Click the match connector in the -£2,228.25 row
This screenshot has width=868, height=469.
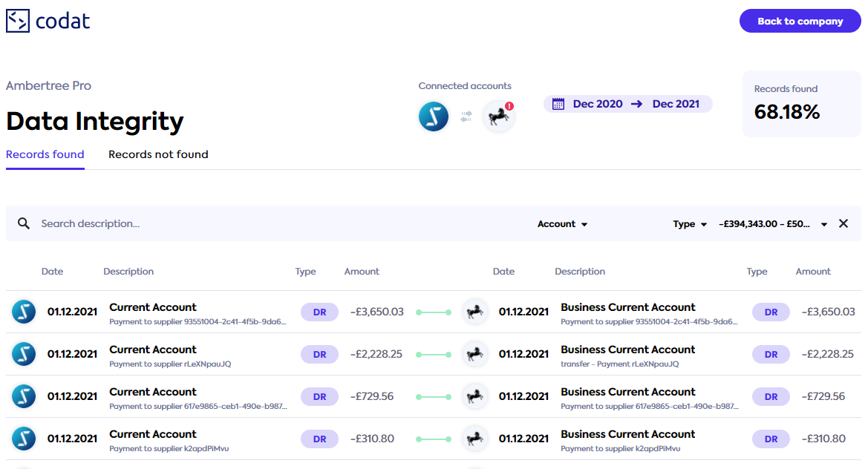pyautogui.click(x=434, y=355)
